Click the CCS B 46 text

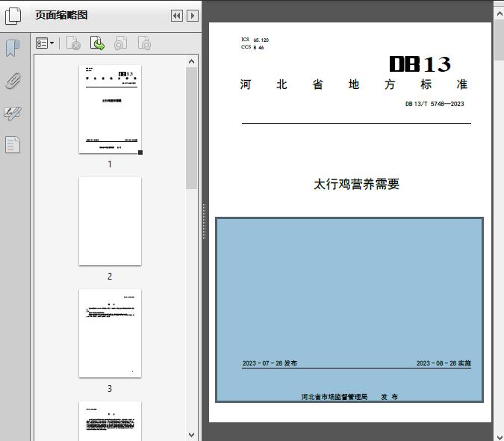(252, 47)
